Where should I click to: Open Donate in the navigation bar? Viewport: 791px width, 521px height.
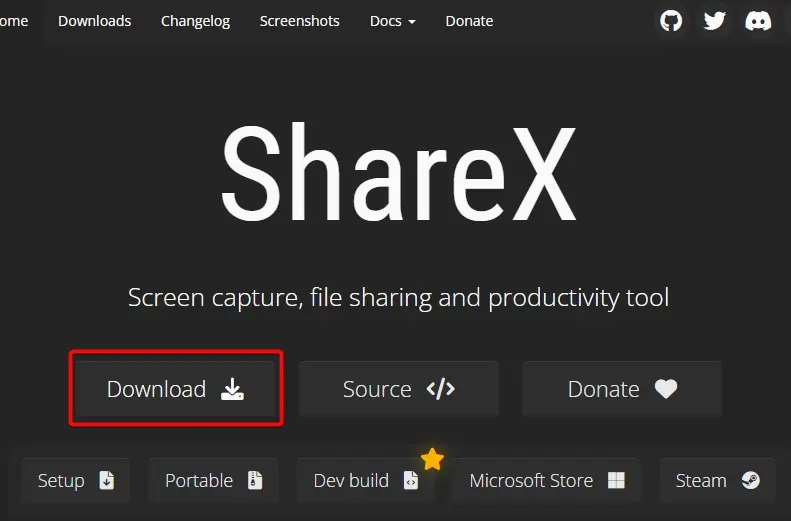click(469, 21)
